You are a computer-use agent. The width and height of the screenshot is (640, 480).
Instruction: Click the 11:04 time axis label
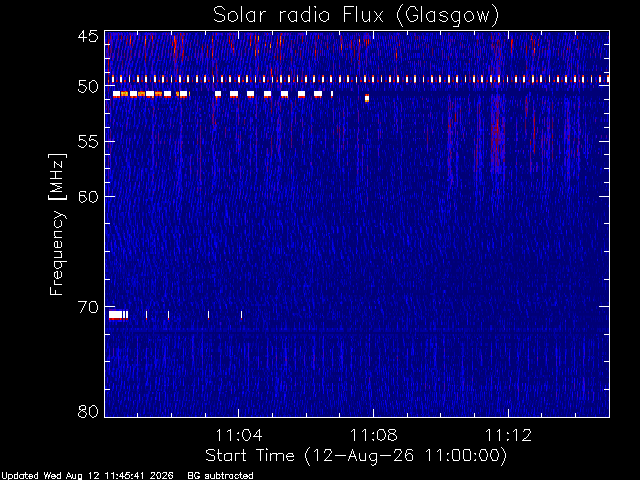[238, 435]
